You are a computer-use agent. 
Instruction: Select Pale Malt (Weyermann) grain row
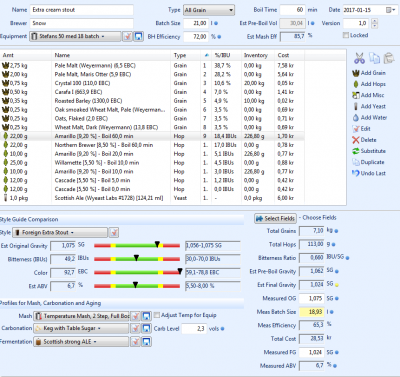point(152,66)
